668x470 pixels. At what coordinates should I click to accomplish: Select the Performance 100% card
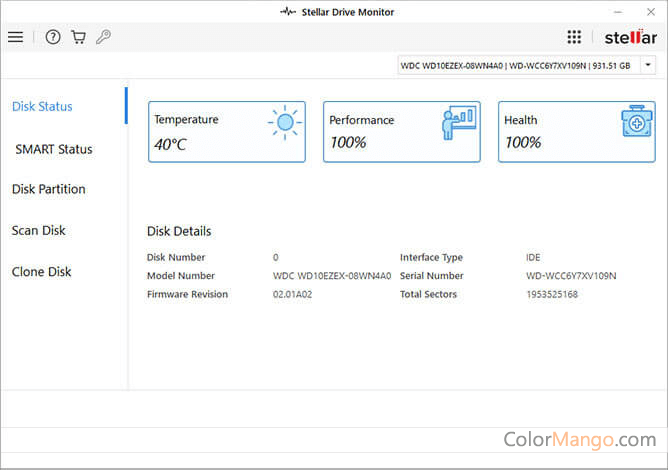point(402,132)
